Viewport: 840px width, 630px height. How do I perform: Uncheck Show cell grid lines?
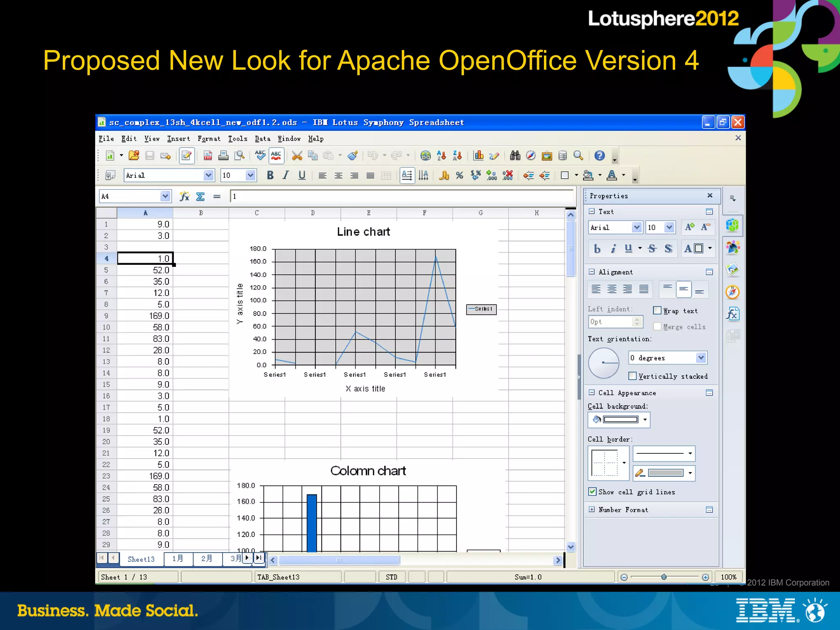click(592, 491)
